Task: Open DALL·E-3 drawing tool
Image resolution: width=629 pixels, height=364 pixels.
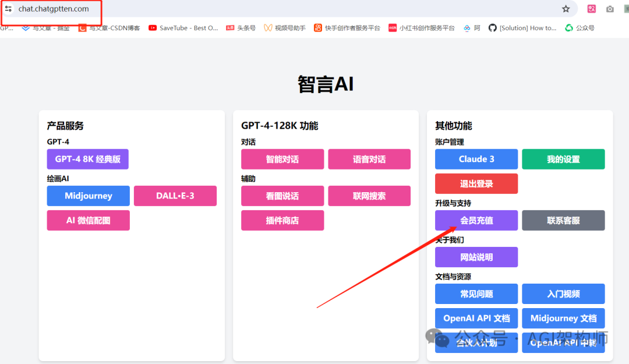Action: point(175,196)
